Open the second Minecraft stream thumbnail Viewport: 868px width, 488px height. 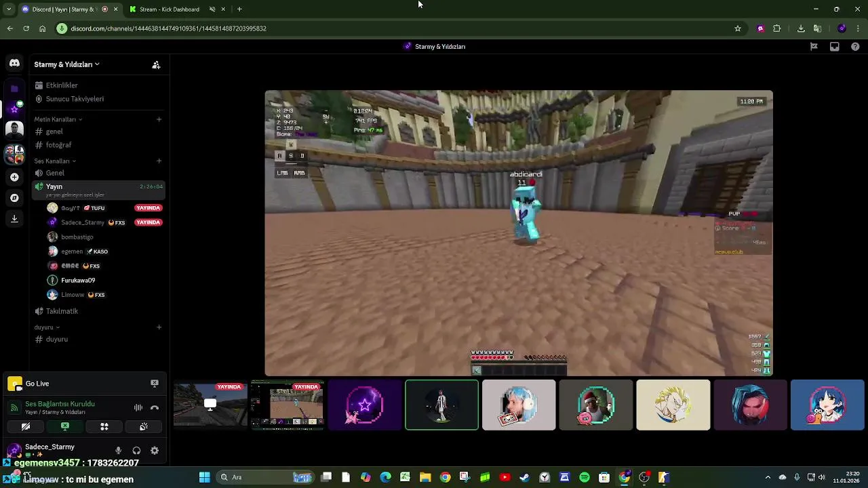(x=288, y=405)
